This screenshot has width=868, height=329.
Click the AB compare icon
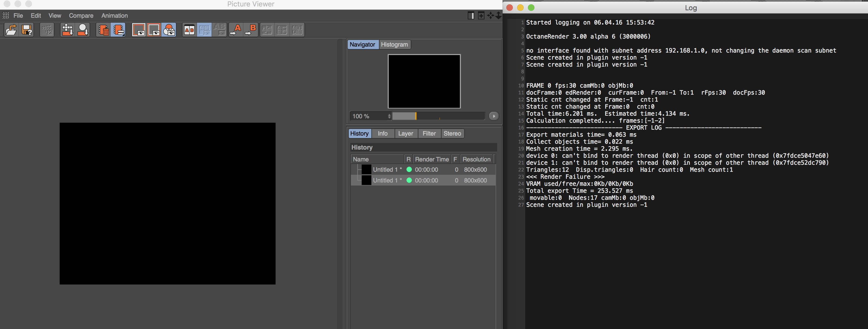pyautogui.click(x=189, y=30)
